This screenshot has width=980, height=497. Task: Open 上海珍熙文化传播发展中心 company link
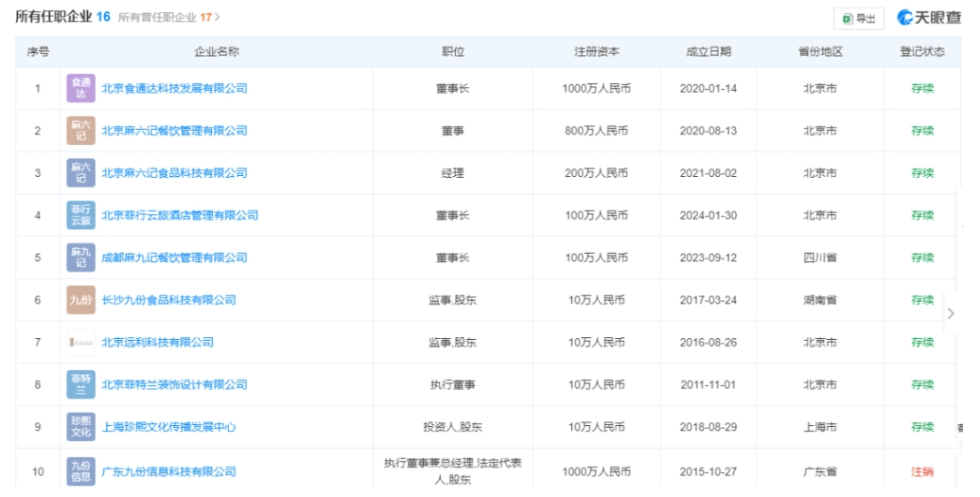pyautogui.click(x=168, y=427)
